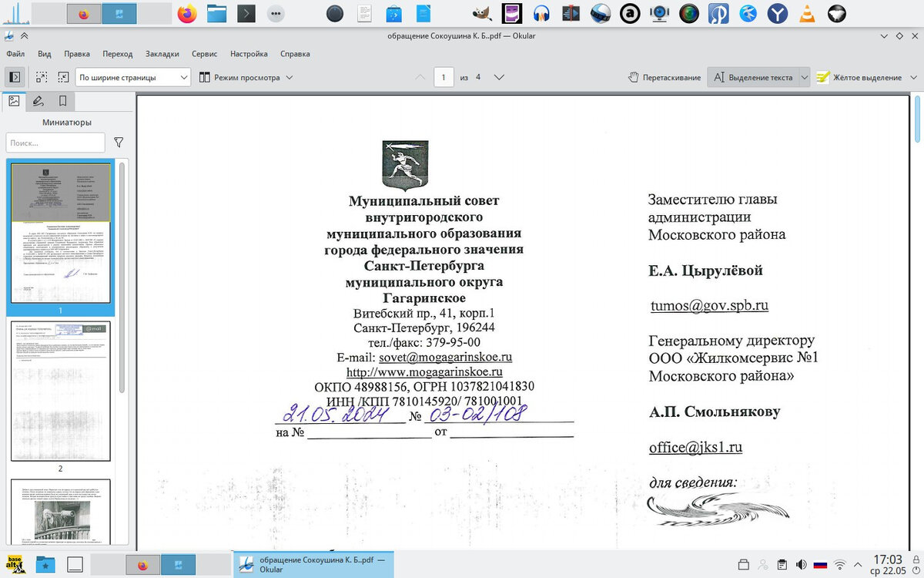
Task: Click the Russian flag keyboard layout indicator
Action: [821, 564]
